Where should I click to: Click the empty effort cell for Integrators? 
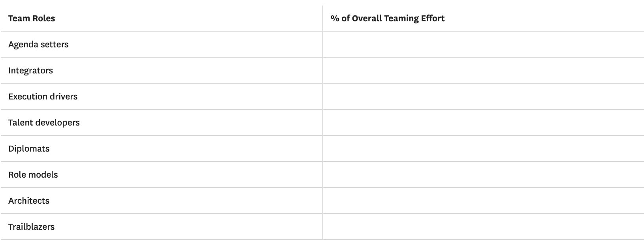483,71
